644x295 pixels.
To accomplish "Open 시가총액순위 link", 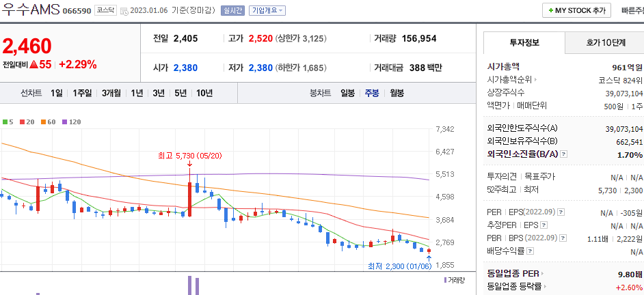I will 512,80.
